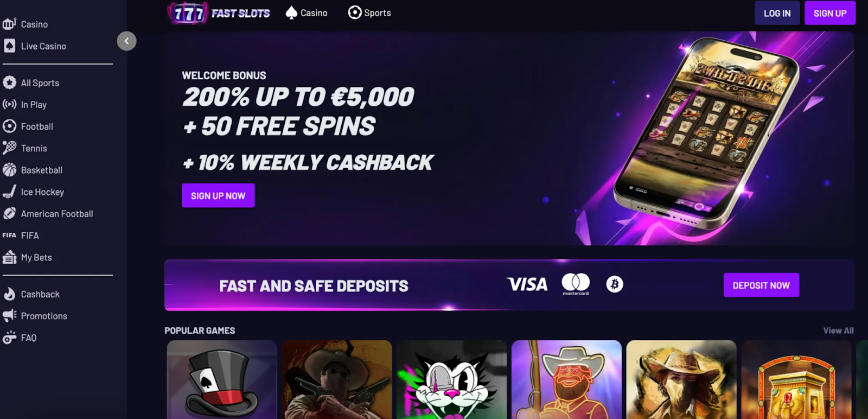Open the Promotions megaphone icon
The image size is (868, 419).
pos(9,315)
